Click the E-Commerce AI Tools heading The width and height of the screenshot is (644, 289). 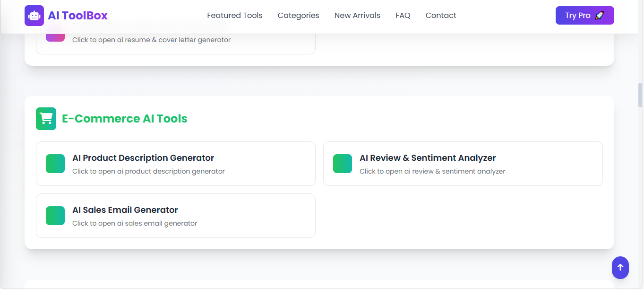tap(125, 119)
